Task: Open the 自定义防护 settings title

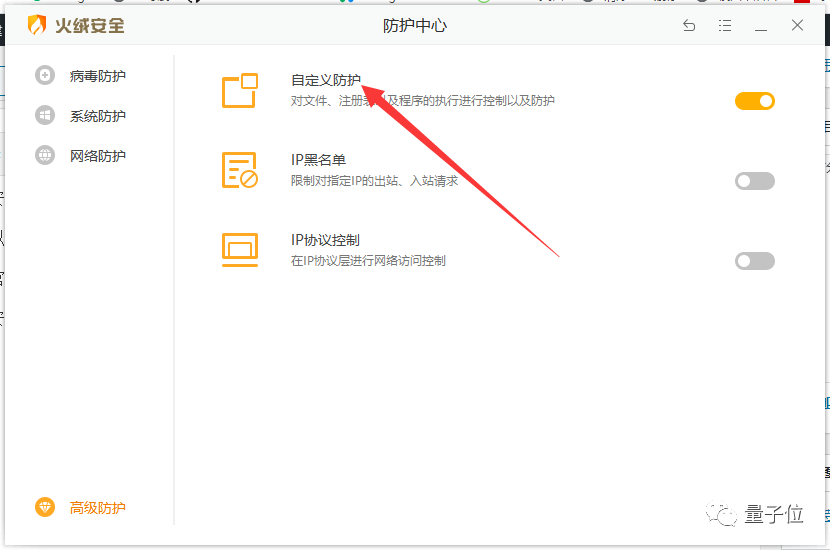Action: 326,80
